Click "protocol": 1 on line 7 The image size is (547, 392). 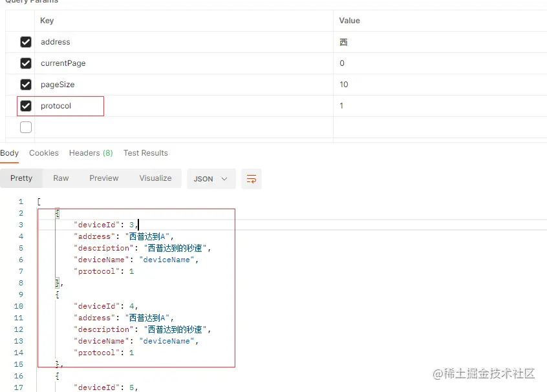(103, 271)
